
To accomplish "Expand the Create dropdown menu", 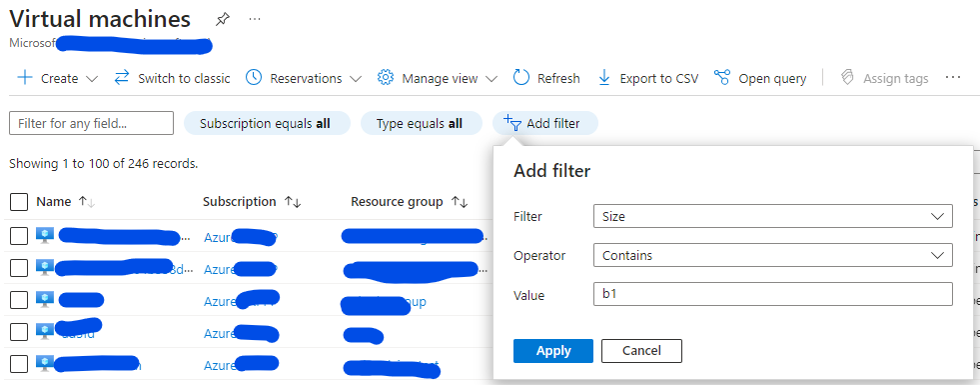I will [58, 78].
